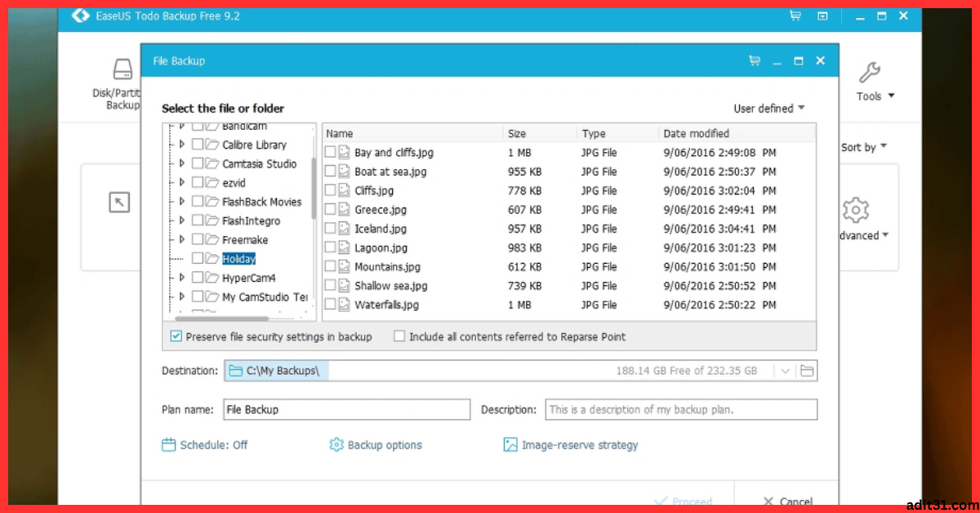The height and width of the screenshot is (513, 980).
Task: Click the Advanced gear icon
Action: click(x=854, y=210)
